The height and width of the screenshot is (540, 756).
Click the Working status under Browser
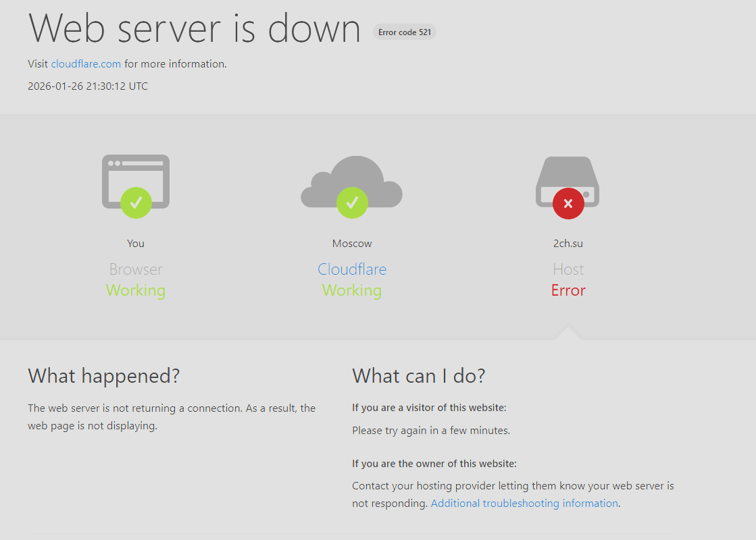tap(136, 291)
